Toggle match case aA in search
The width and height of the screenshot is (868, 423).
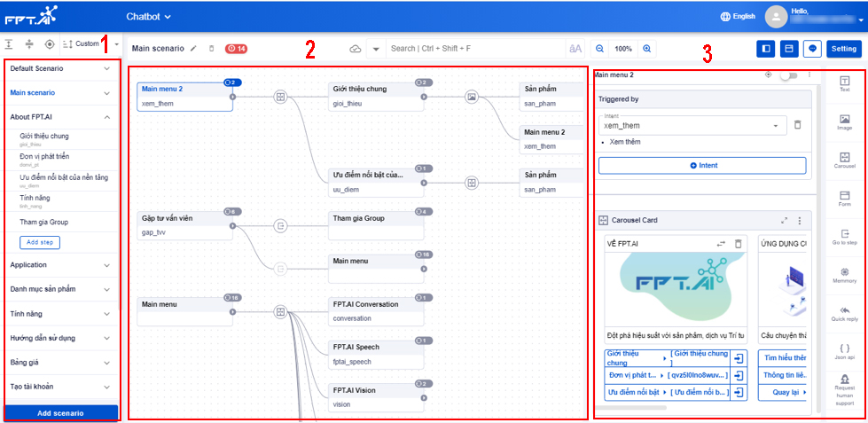[x=575, y=49]
